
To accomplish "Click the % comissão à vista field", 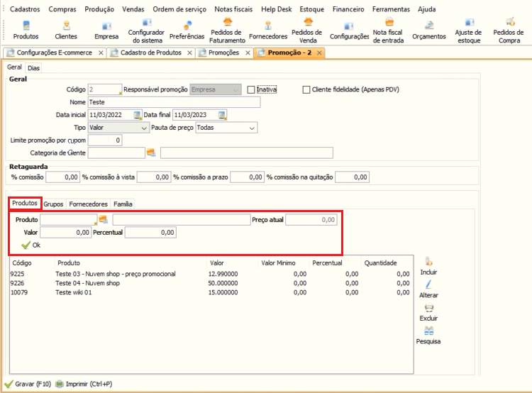I will point(154,177).
